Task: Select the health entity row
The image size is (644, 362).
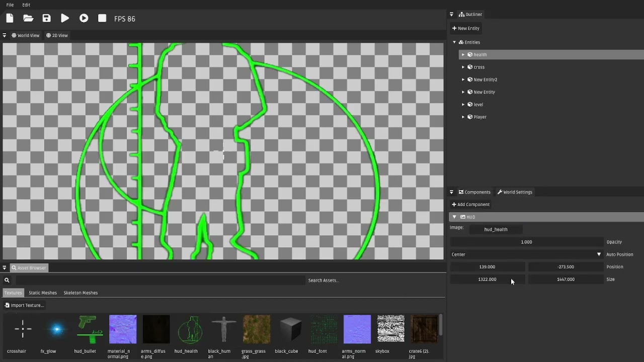Action: (551, 55)
